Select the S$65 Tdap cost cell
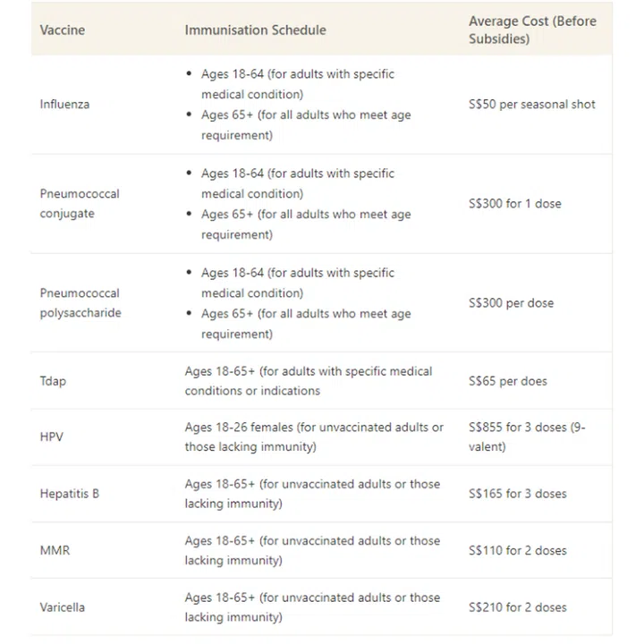The height and width of the screenshot is (644, 644). point(507,381)
